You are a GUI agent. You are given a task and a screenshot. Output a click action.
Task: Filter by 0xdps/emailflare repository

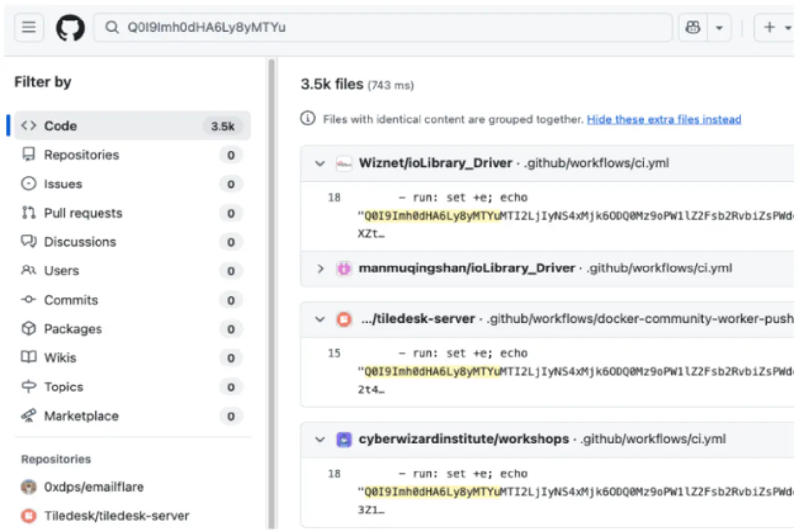point(94,487)
